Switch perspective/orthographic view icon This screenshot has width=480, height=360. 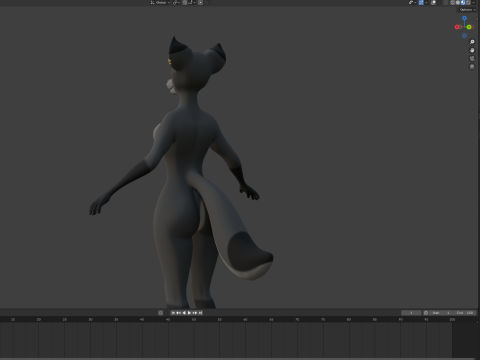tap(472, 67)
